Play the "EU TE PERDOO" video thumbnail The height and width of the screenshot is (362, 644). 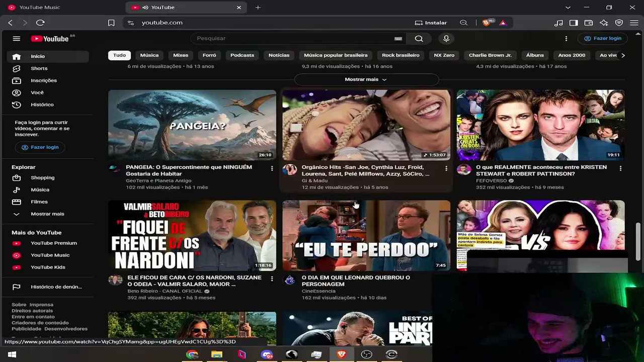(x=366, y=235)
